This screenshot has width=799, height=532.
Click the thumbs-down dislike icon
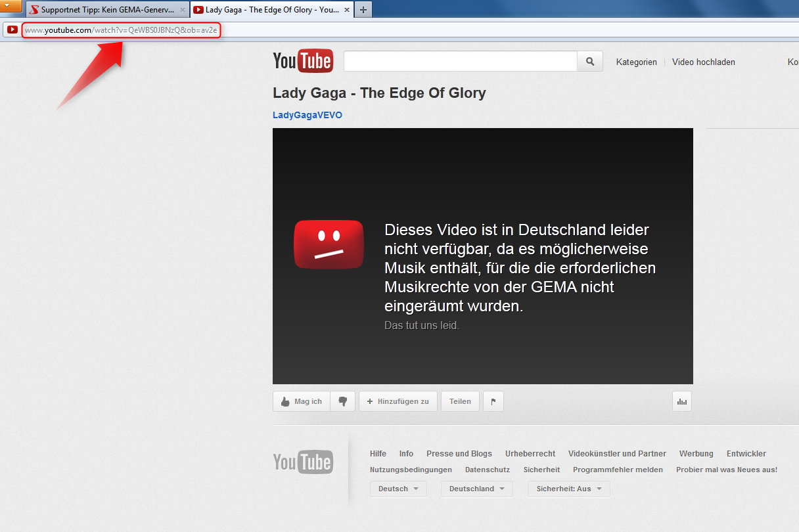coord(342,401)
